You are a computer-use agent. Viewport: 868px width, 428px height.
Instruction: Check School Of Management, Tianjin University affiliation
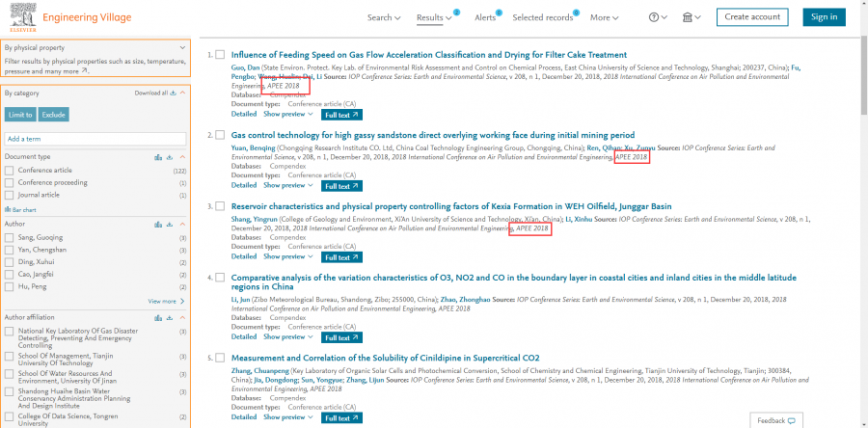(9, 356)
